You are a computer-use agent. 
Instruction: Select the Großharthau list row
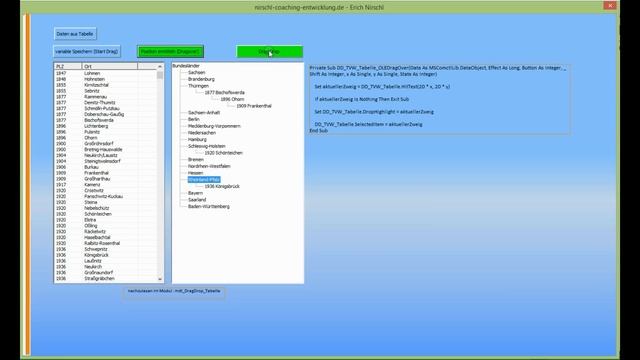[105, 179]
